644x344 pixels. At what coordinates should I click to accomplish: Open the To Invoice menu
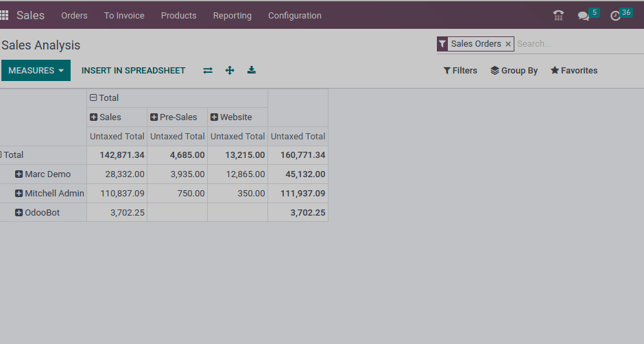124,16
